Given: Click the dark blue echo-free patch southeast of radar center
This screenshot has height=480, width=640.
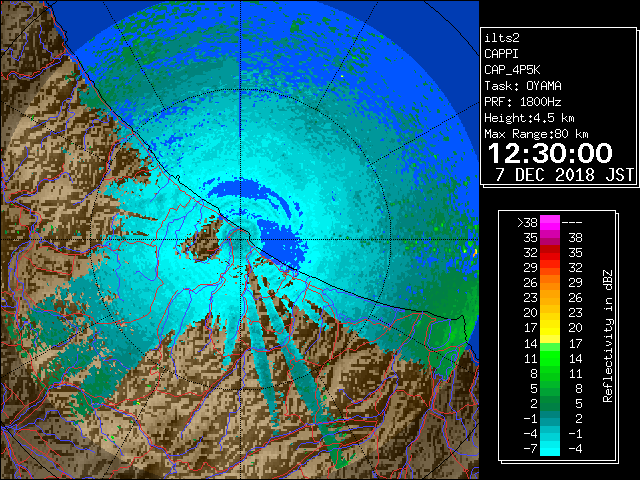Looking at the screenshot, I should pos(284,245).
